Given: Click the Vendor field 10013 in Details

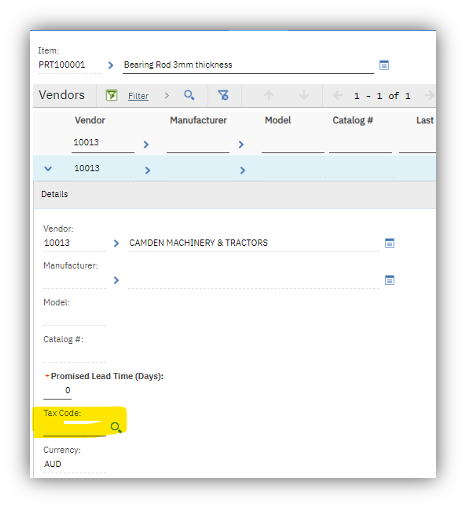Looking at the screenshot, I should 75,243.
